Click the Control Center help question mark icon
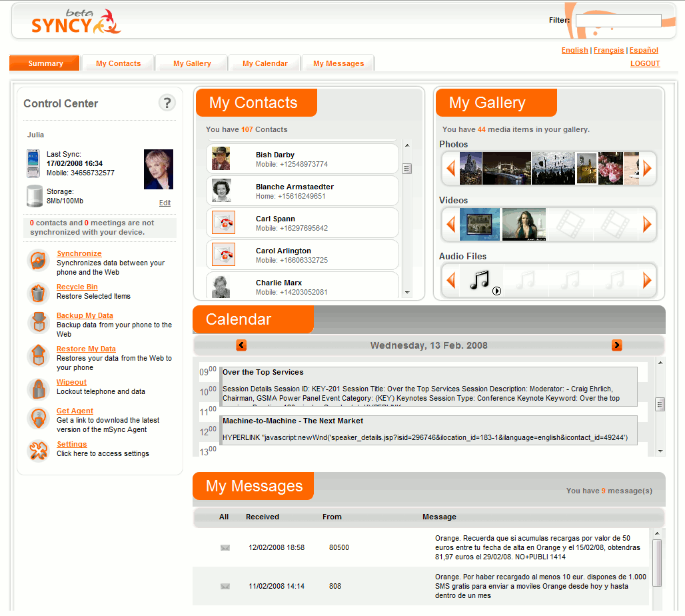Image resolution: width=685 pixels, height=616 pixels. (x=167, y=103)
